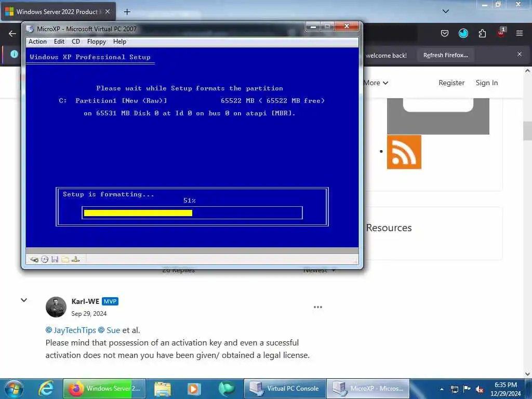This screenshot has width=532, height=399.
Task: Click the Action Center flag tray icon
Action: [x=467, y=389]
